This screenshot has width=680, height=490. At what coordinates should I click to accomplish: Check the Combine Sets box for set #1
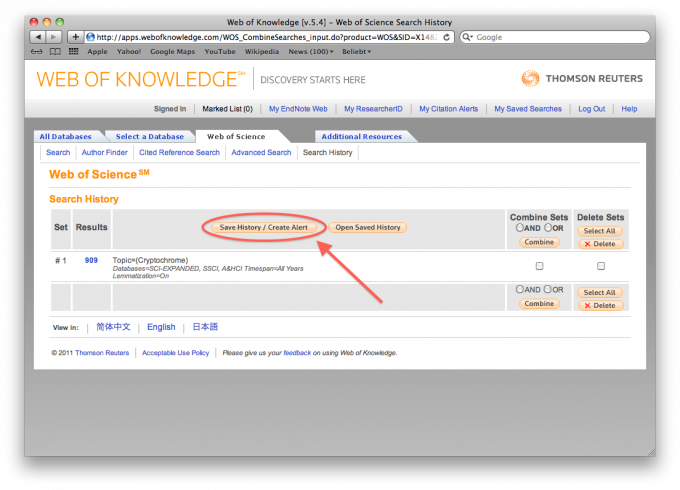point(539,266)
